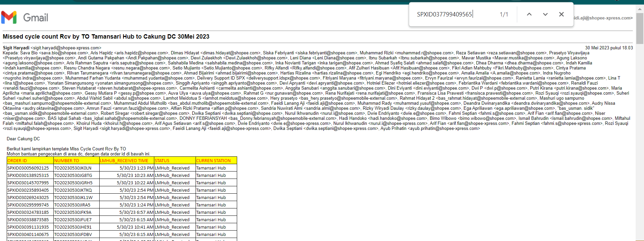Select order ID SPXID030138925315
Viewport: 644px width, 241px height.
[x=28, y=176]
